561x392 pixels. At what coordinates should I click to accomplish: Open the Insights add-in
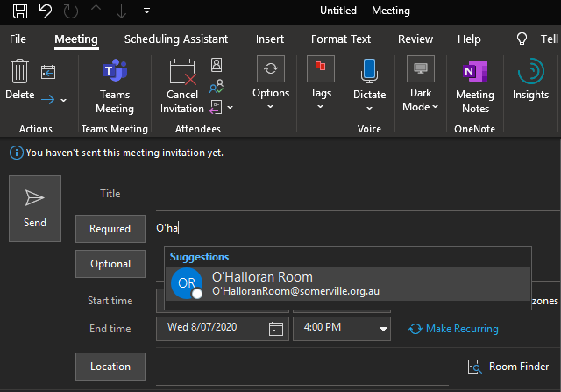(x=530, y=80)
